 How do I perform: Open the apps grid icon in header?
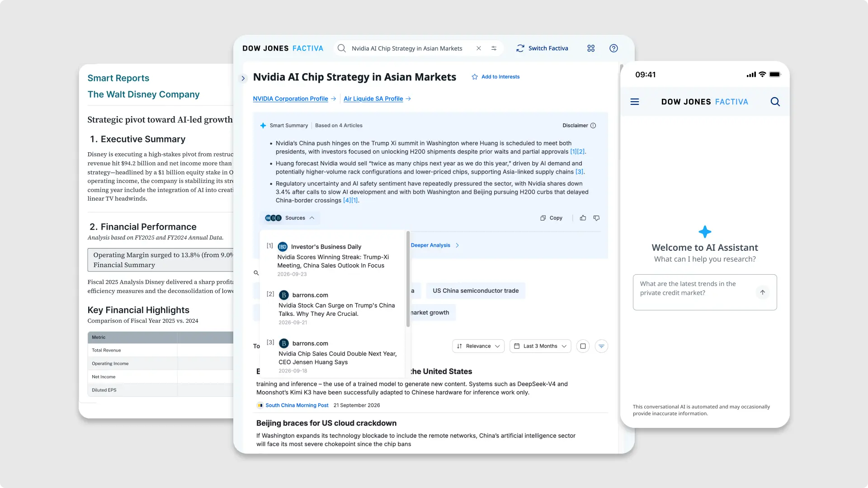coord(591,48)
